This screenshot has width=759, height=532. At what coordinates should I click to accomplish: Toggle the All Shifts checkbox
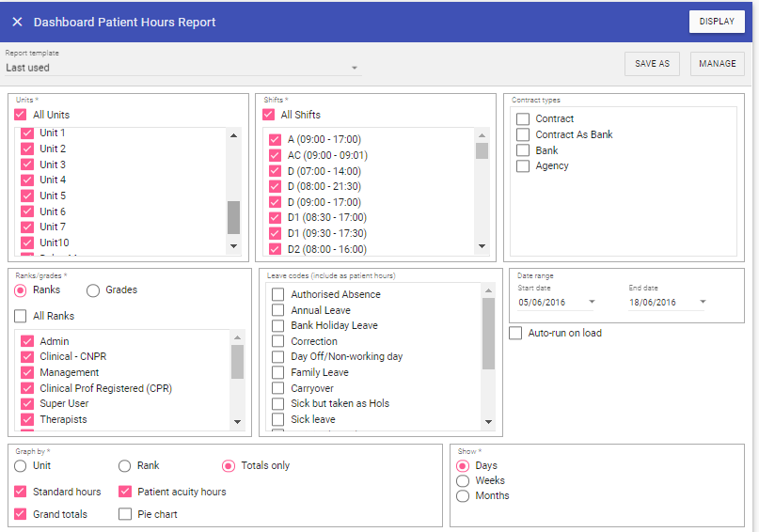[269, 115]
